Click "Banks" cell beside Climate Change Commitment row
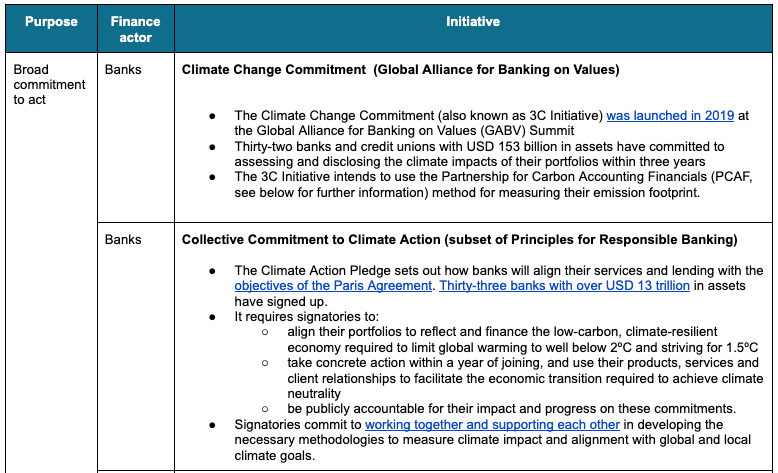 (x=123, y=71)
